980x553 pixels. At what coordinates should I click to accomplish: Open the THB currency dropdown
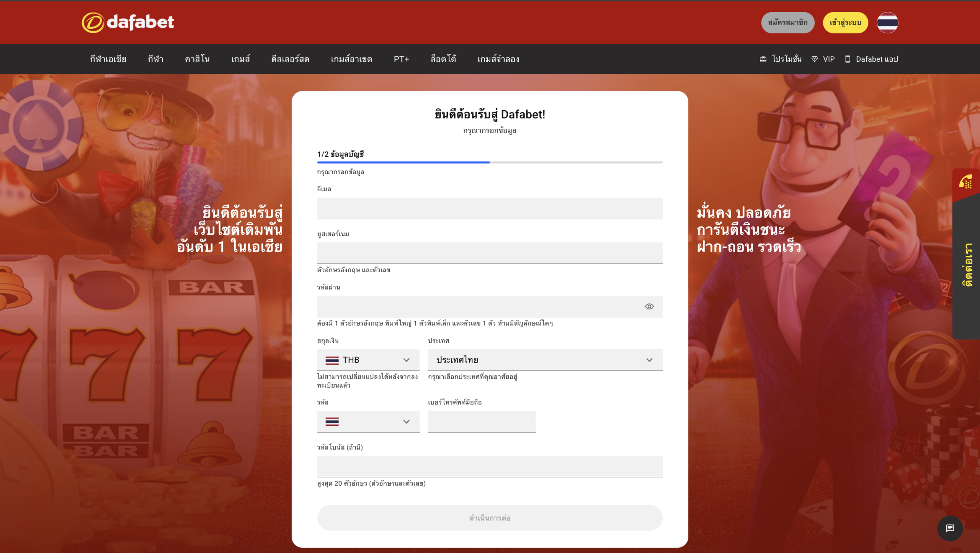coord(368,360)
